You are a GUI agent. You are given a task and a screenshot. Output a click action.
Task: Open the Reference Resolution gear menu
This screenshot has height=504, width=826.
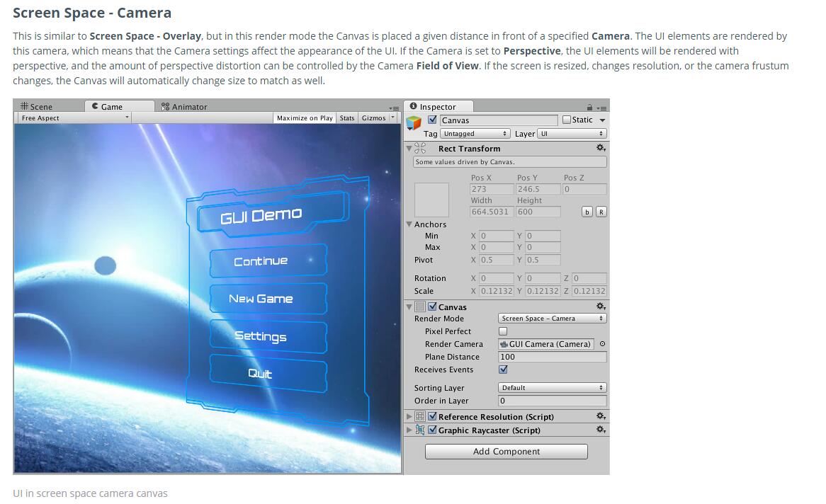tap(601, 416)
